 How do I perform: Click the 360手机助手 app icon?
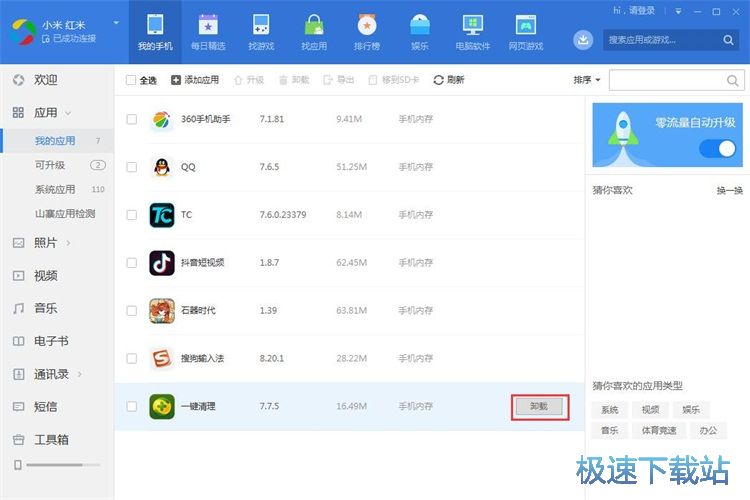162,119
